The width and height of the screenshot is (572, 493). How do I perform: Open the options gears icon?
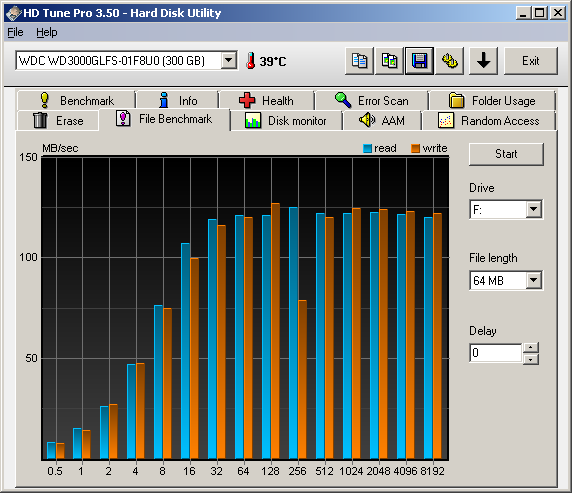click(449, 61)
